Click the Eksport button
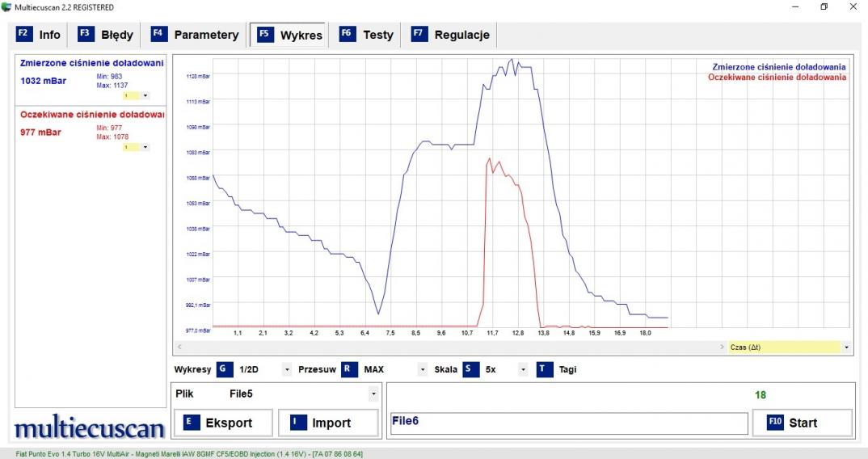Viewport: 868px width, 459px height. [224, 423]
